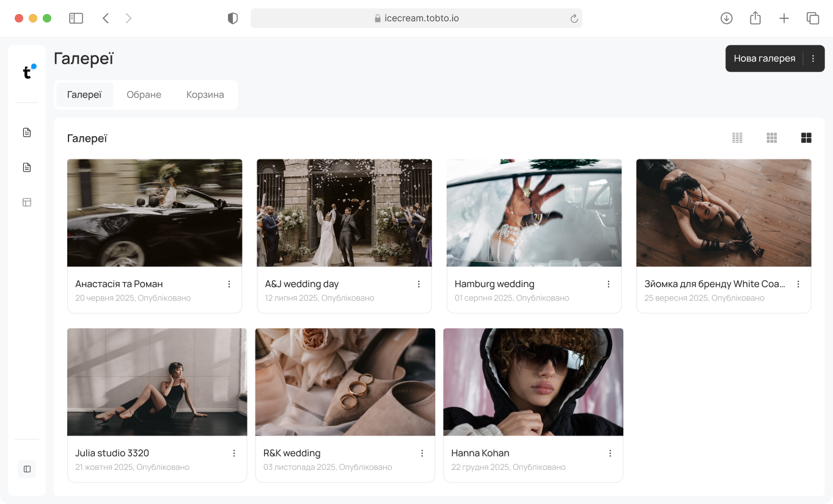Viewport: 833px width, 504px height.
Task: Switch to the Корзина tab
Action: tap(205, 95)
